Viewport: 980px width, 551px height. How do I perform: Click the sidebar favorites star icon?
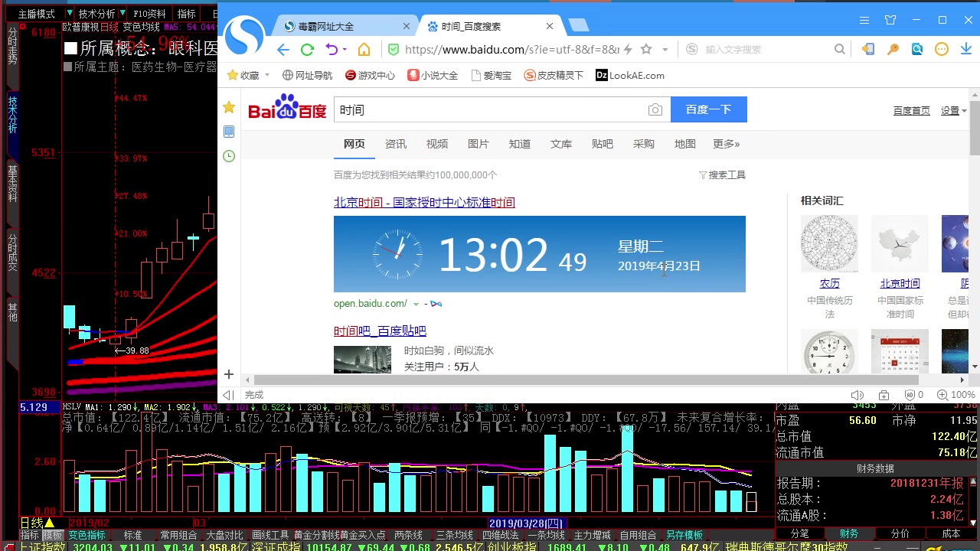click(229, 107)
